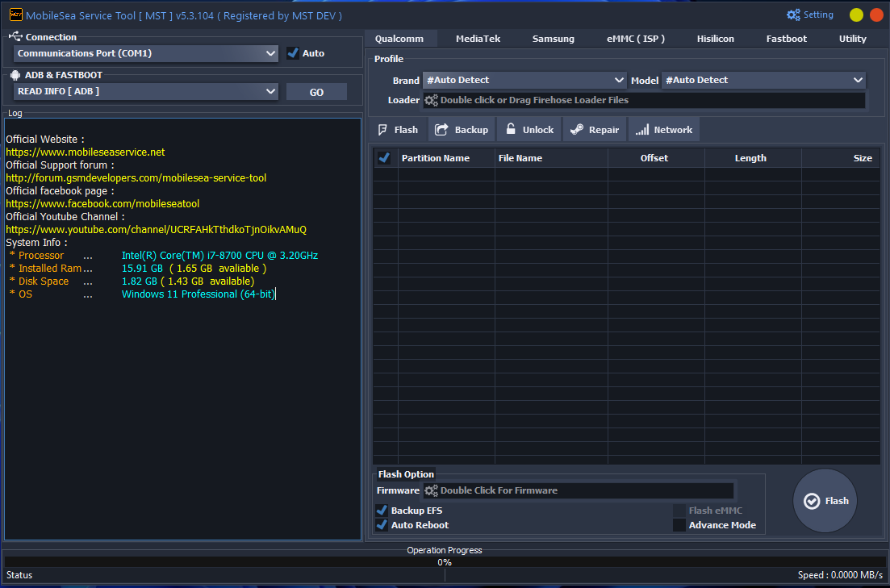
Task: Open the Fastboot tab
Action: [786, 39]
